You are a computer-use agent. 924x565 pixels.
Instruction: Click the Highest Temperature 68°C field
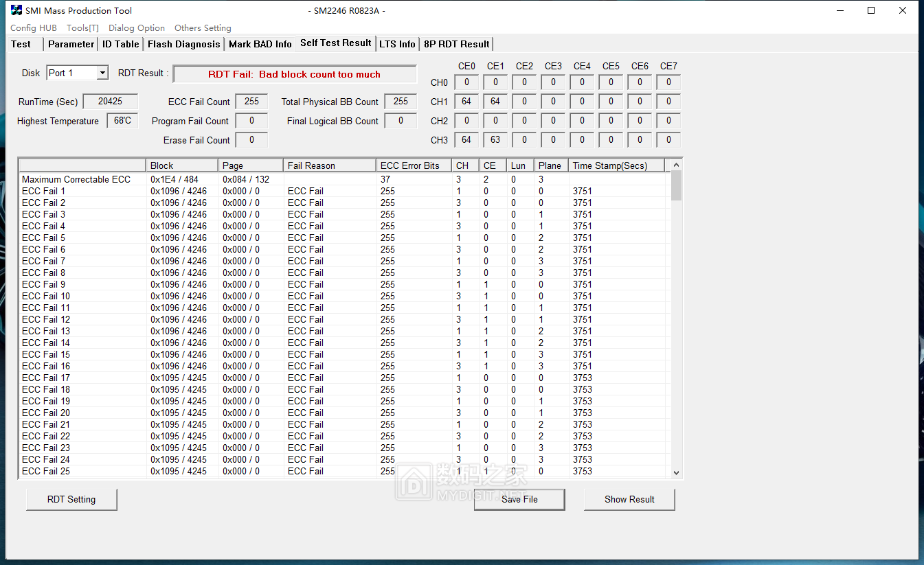[122, 121]
